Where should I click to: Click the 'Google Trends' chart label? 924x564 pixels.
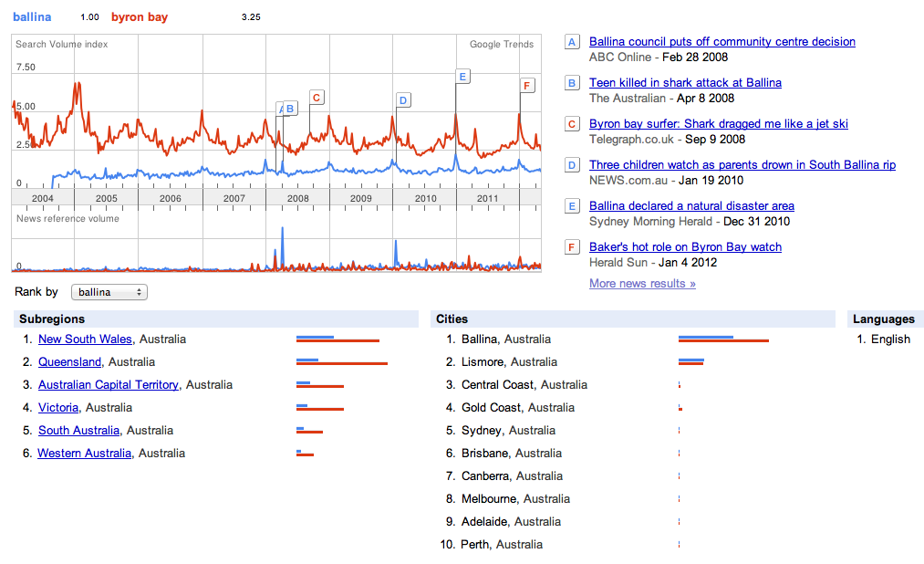[x=502, y=44]
